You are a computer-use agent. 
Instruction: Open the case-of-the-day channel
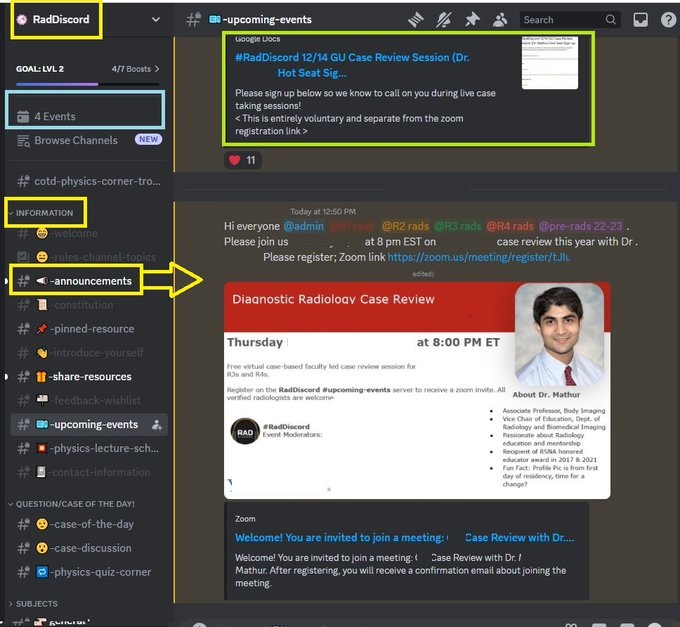[x=89, y=524]
